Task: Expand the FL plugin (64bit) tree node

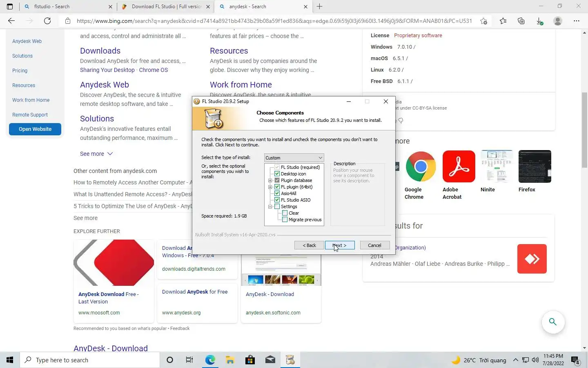Action: tap(270, 187)
